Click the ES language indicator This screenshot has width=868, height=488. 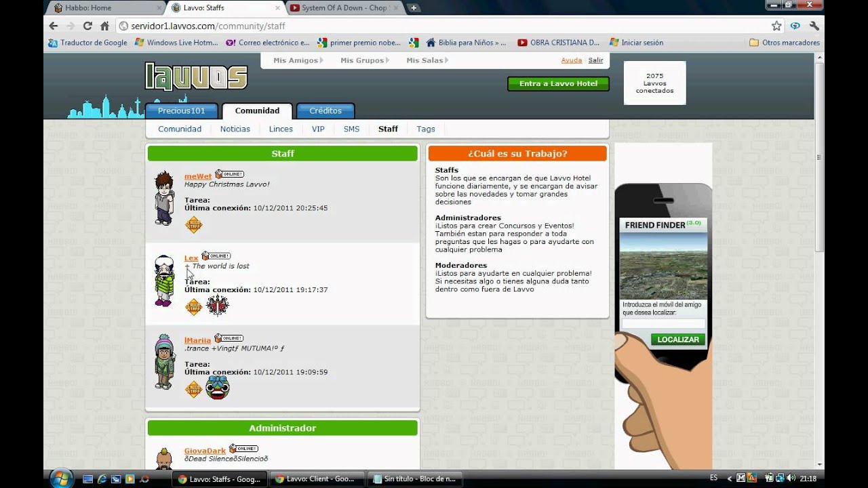click(713, 478)
